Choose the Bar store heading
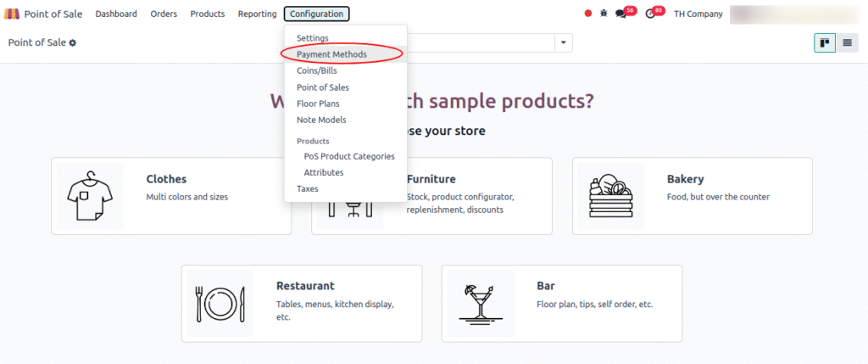This screenshot has height=364, width=868. 545,286
